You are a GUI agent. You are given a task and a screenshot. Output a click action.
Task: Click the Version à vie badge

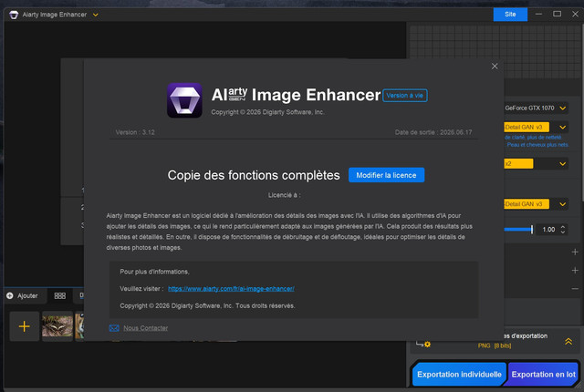click(x=405, y=96)
